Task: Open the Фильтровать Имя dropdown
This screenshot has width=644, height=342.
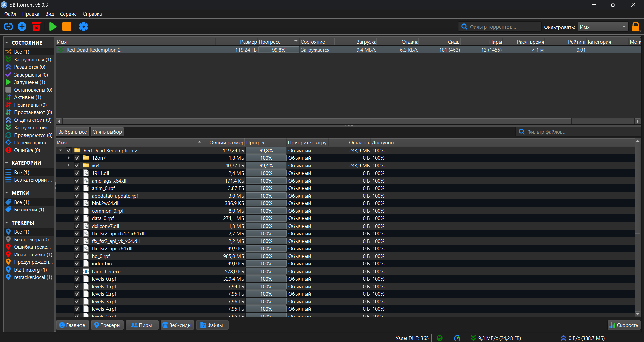Action: (603, 27)
